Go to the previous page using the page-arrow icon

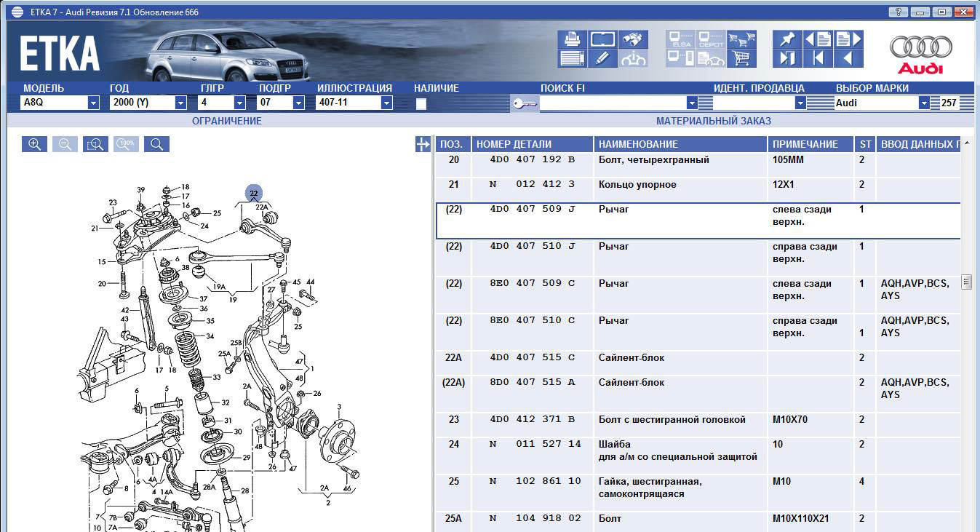tap(818, 39)
